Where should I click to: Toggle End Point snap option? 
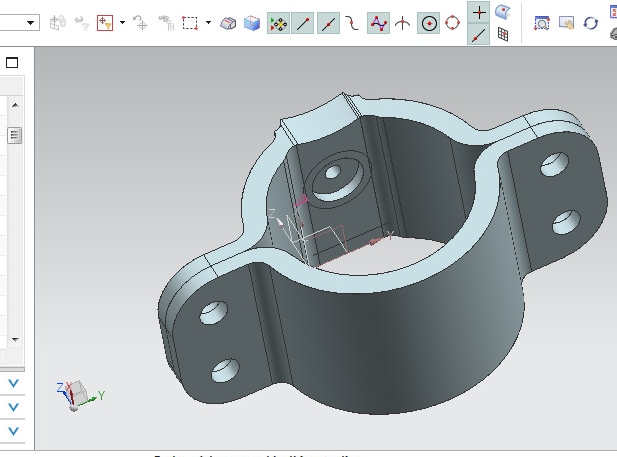pos(303,22)
